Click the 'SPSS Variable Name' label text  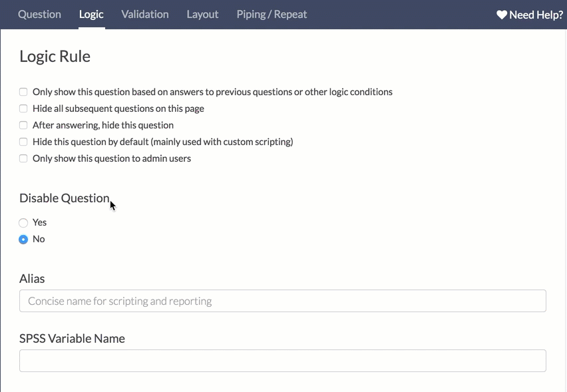tap(72, 338)
